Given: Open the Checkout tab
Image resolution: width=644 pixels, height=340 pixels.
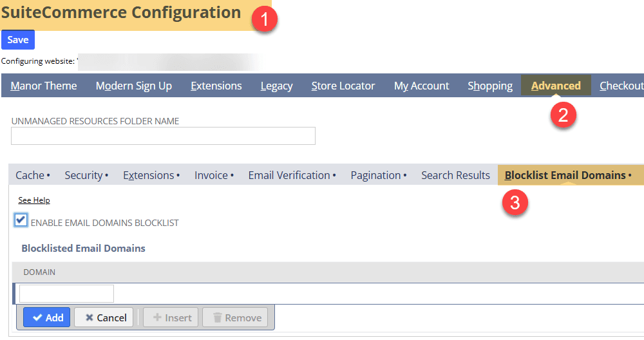Looking at the screenshot, I should coord(621,86).
